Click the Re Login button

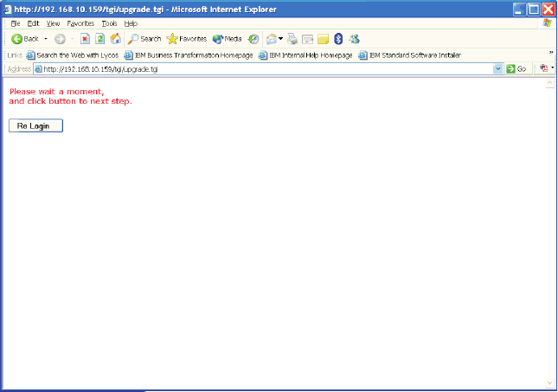pyautogui.click(x=36, y=125)
